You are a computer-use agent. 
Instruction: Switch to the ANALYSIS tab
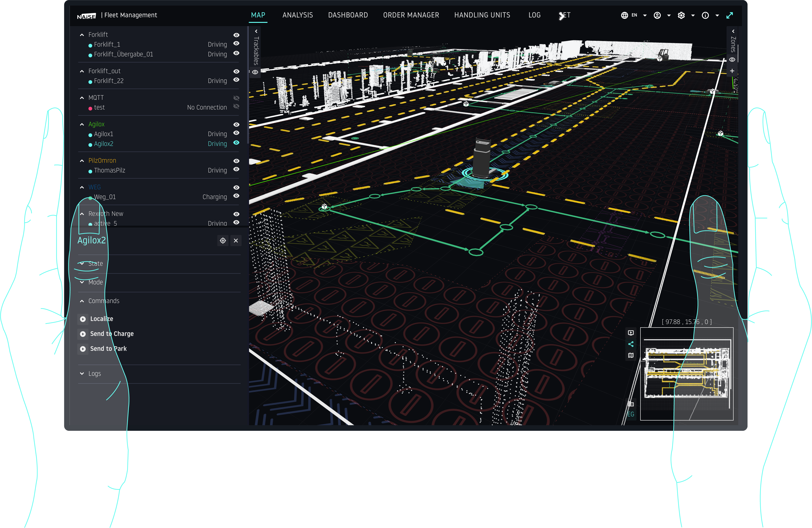[298, 15]
